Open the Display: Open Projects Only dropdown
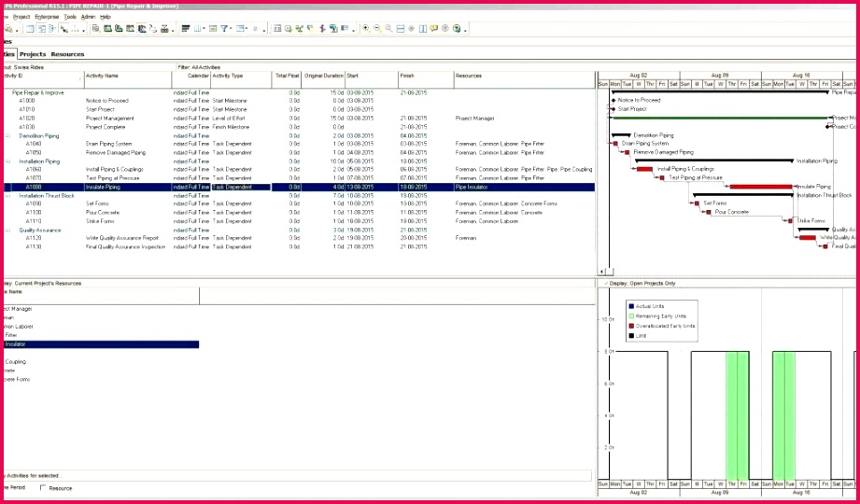 643,283
